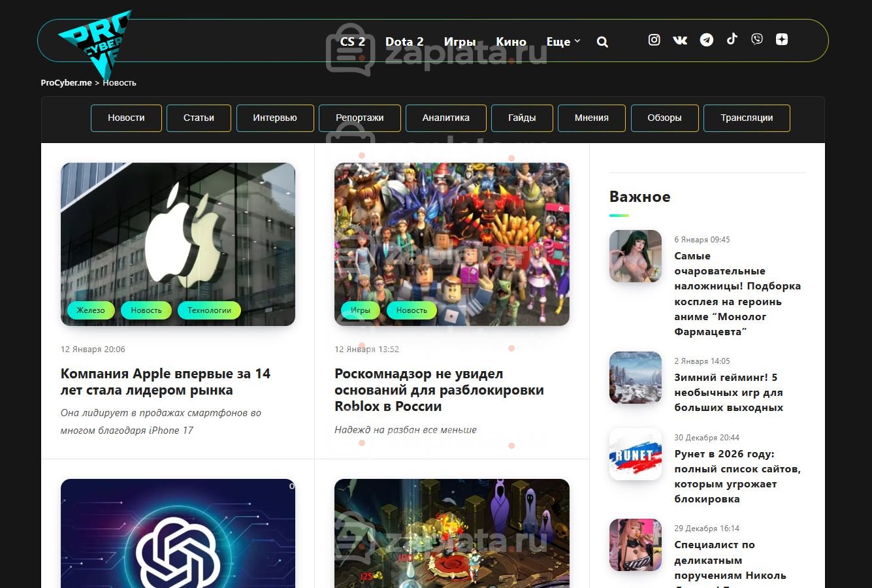This screenshot has height=588, width=872.
Task: Open the TikTok social icon
Action: 732,39
